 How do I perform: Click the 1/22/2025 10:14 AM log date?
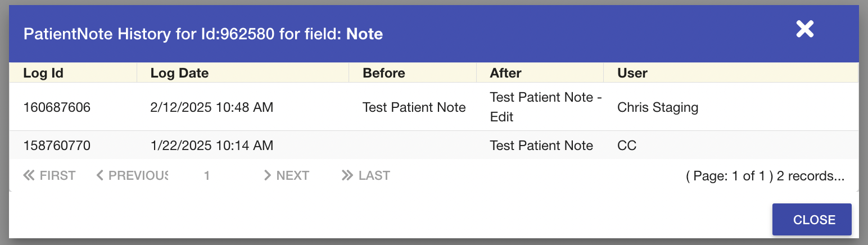click(212, 146)
